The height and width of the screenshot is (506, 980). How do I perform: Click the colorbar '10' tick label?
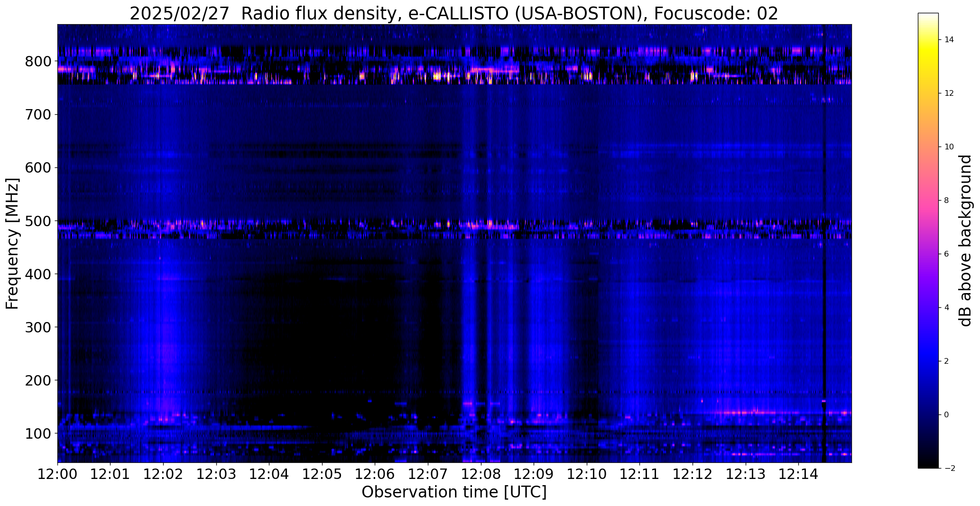[x=949, y=147]
